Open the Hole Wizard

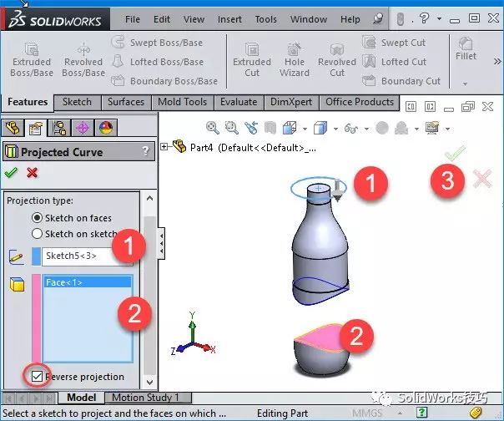pos(294,60)
